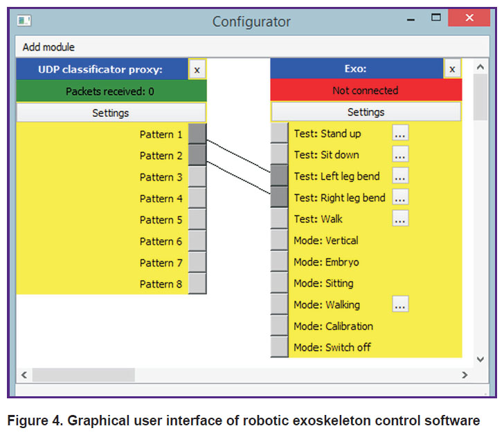Click the vertical scrollbar down arrow
This screenshot has height=435, width=504.
pyautogui.click(x=480, y=359)
